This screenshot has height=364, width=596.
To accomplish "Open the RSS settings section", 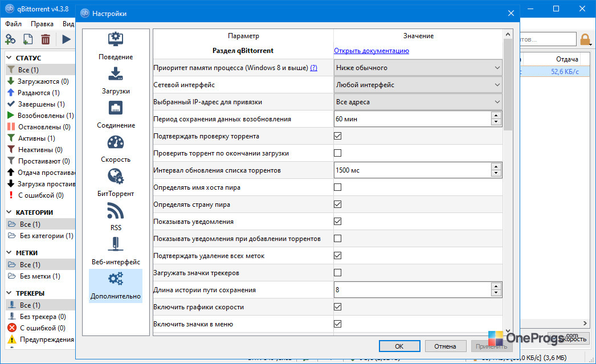I will coord(116,218).
